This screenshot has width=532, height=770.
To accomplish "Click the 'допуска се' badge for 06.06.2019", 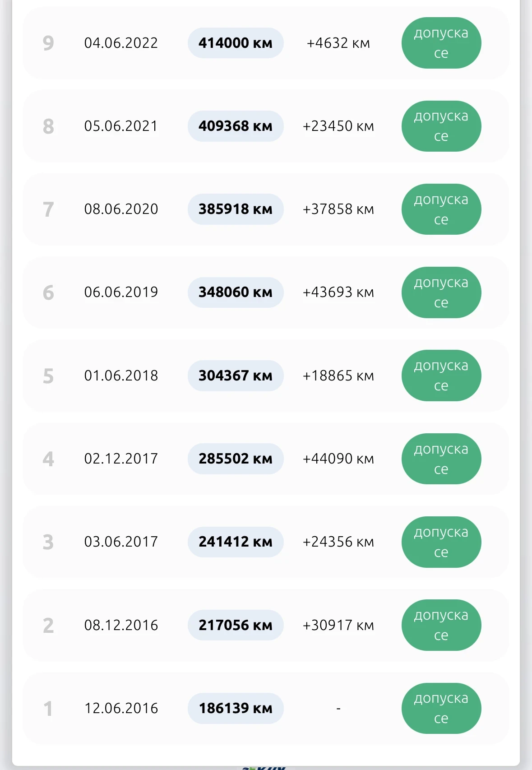I will coord(441,292).
